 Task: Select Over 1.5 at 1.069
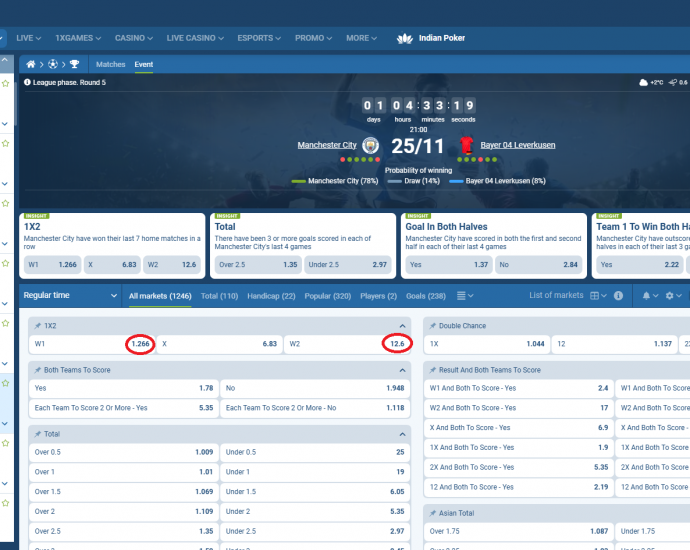[124, 492]
